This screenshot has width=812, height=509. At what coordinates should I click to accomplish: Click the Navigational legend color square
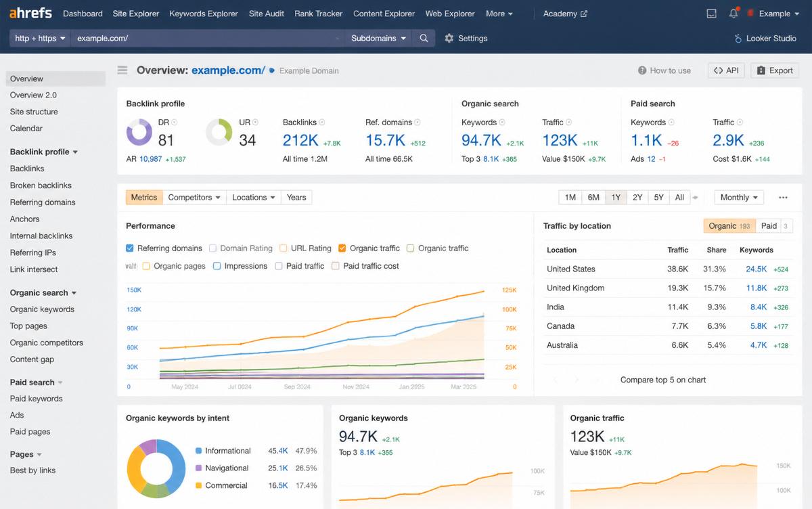(x=198, y=468)
